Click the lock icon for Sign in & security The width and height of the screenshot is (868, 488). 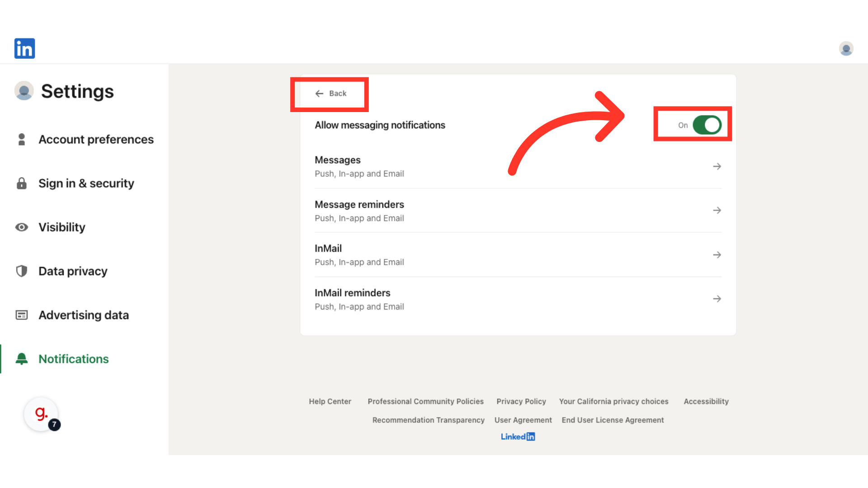[x=21, y=183]
